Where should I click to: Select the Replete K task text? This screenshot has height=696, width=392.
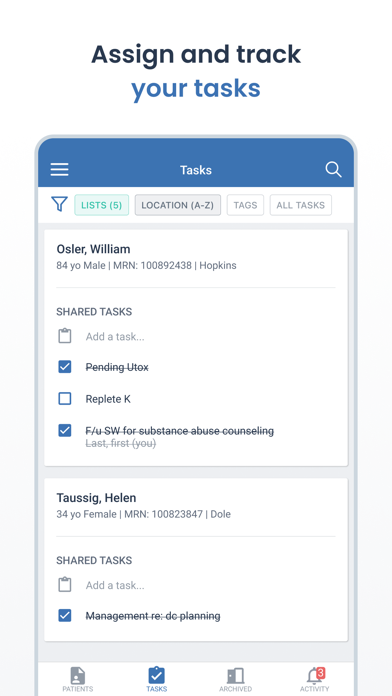click(x=108, y=399)
